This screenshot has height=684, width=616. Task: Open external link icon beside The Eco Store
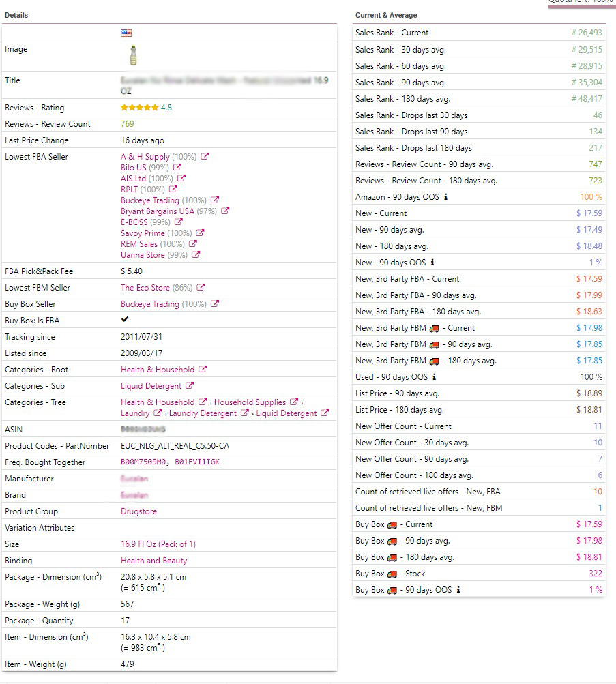201,287
